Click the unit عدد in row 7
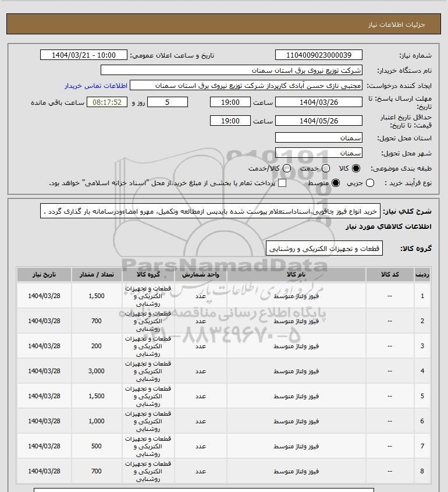Image resolution: width=448 pixels, height=492 pixels. click(x=201, y=446)
